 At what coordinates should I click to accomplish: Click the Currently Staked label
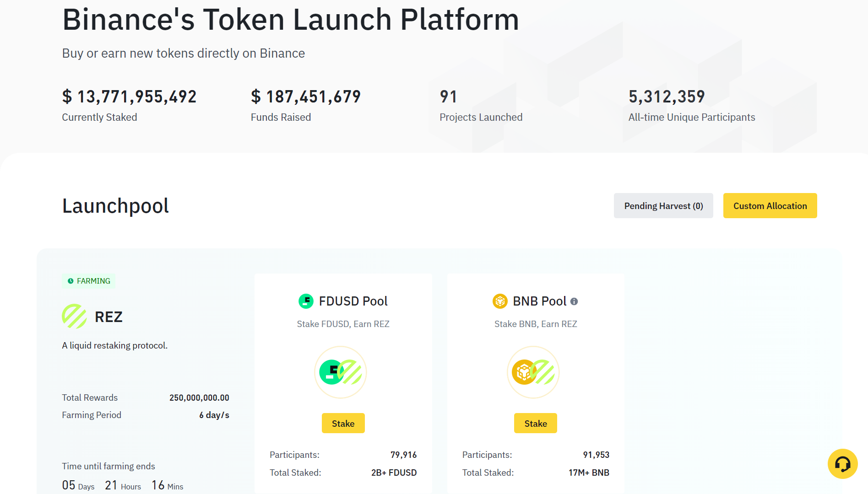(x=99, y=117)
